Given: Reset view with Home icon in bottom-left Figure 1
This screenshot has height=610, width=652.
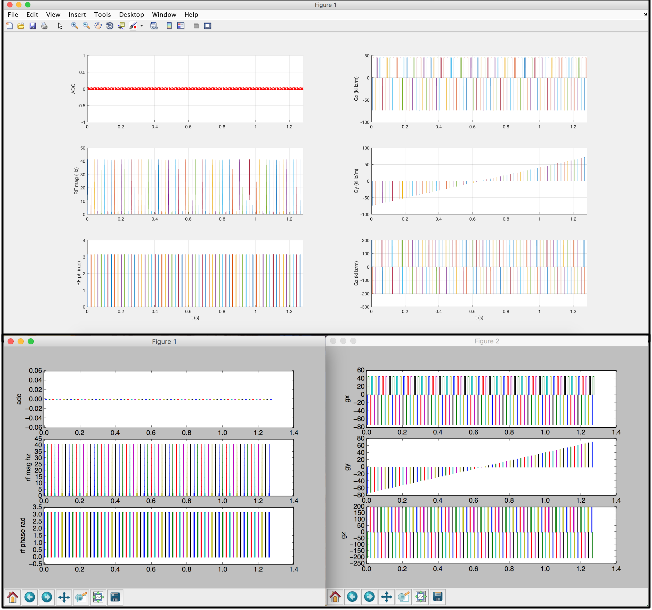Looking at the screenshot, I should click(x=12, y=598).
